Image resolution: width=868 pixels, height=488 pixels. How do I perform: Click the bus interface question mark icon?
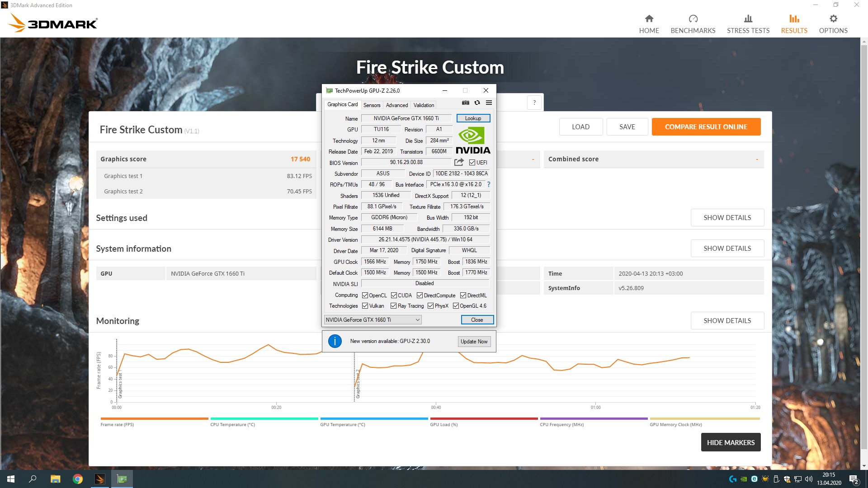[489, 184]
